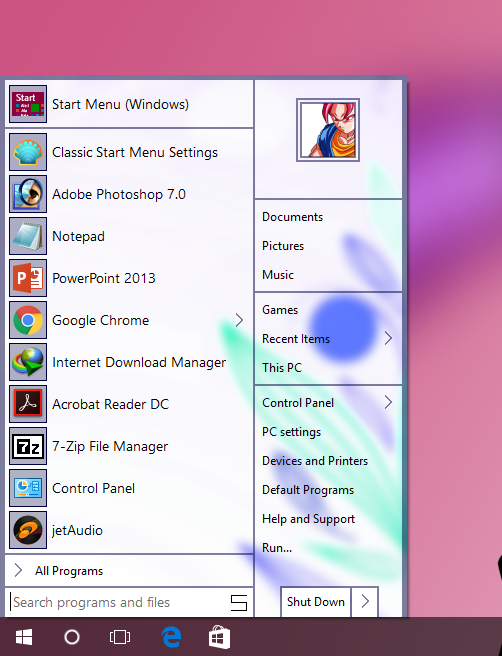Click the "Internet Download Manager" label

point(139,362)
